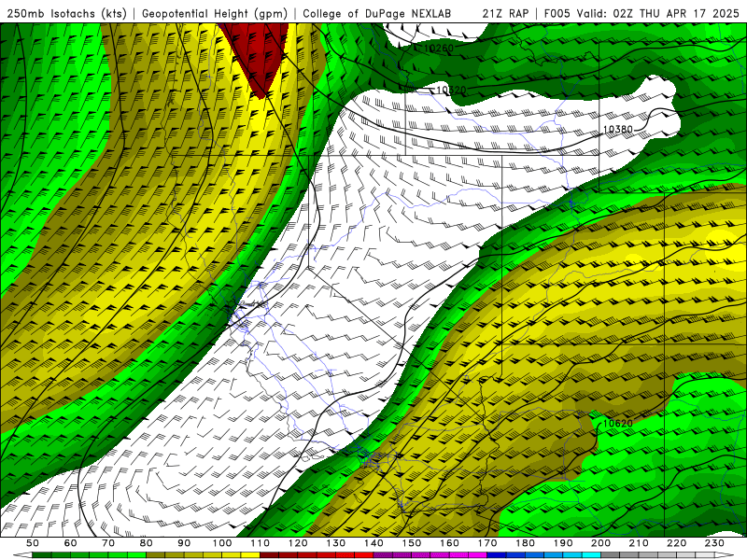This screenshot has height=560, width=747.
Task: Click the 'F005' forecast hour label
Action: [x=557, y=13]
